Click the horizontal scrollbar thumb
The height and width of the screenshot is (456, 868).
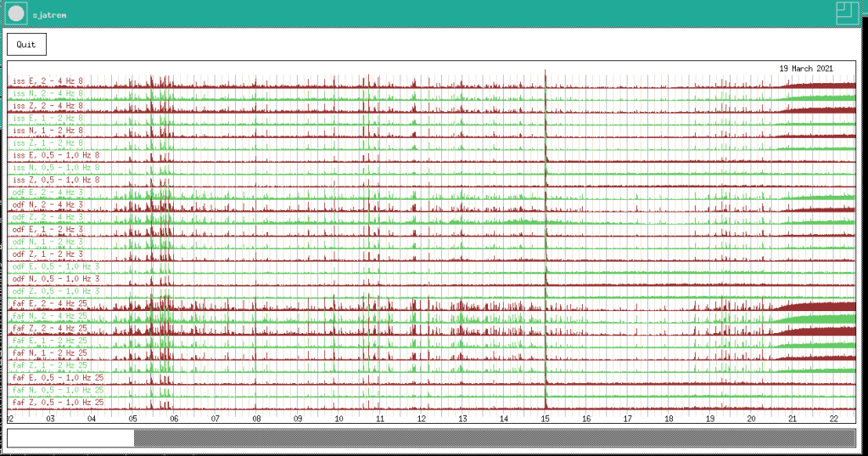(x=71, y=437)
